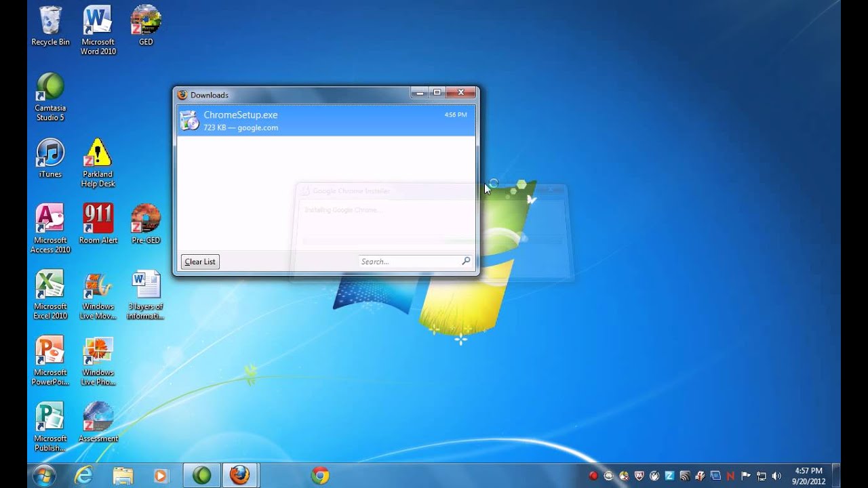Select the Windows Live Movie Maker icon
This screenshot has height=488, width=868.
point(98,295)
